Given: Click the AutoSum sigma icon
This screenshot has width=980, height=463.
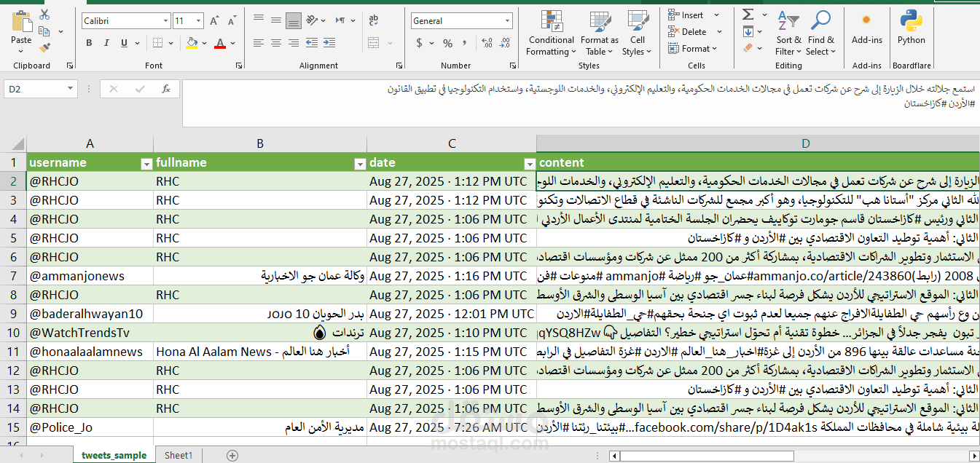Looking at the screenshot, I should [x=748, y=15].
